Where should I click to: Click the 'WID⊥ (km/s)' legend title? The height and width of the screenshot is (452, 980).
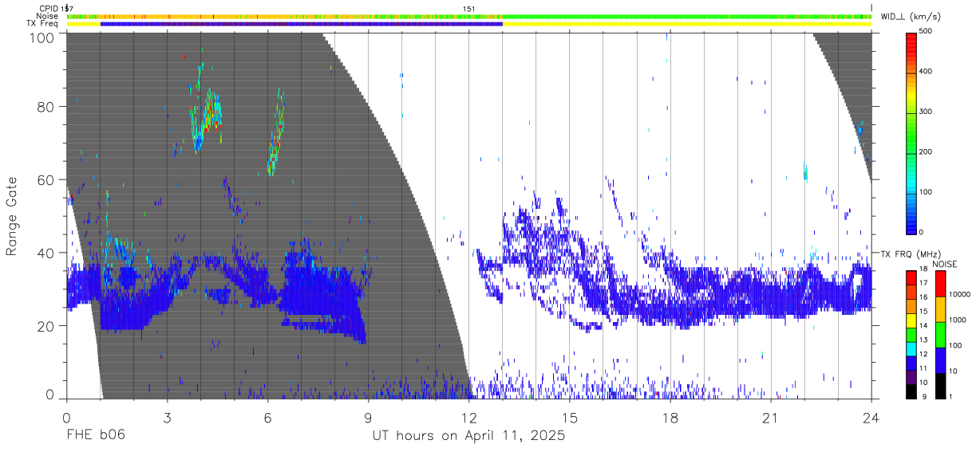click(911, 17)
